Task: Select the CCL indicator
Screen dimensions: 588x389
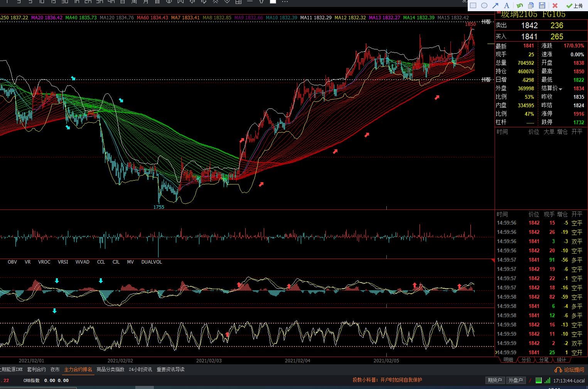Action: pos(101,262)
